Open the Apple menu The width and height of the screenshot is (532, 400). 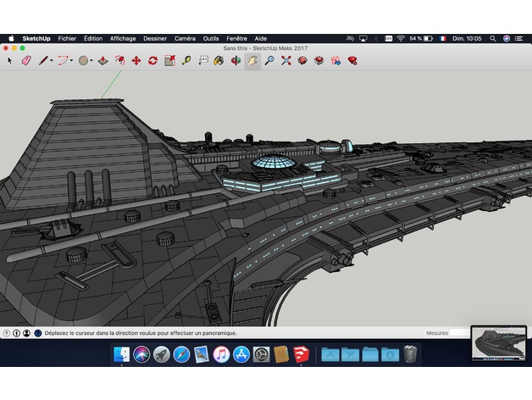11,38
